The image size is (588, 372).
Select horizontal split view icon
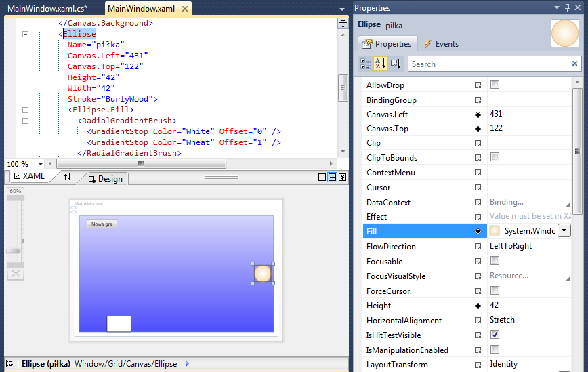click(x=332, y=178)
